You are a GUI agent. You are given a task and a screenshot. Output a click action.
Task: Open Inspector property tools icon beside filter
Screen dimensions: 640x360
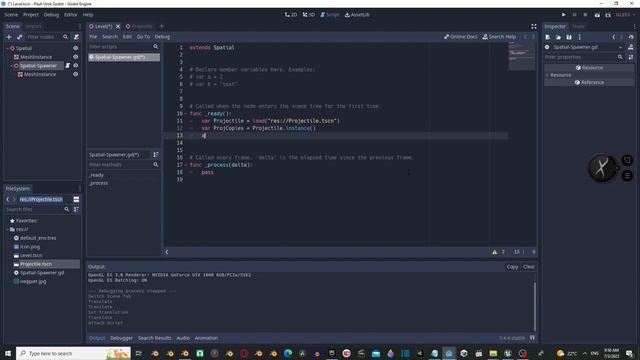click(x=631, y=57)
